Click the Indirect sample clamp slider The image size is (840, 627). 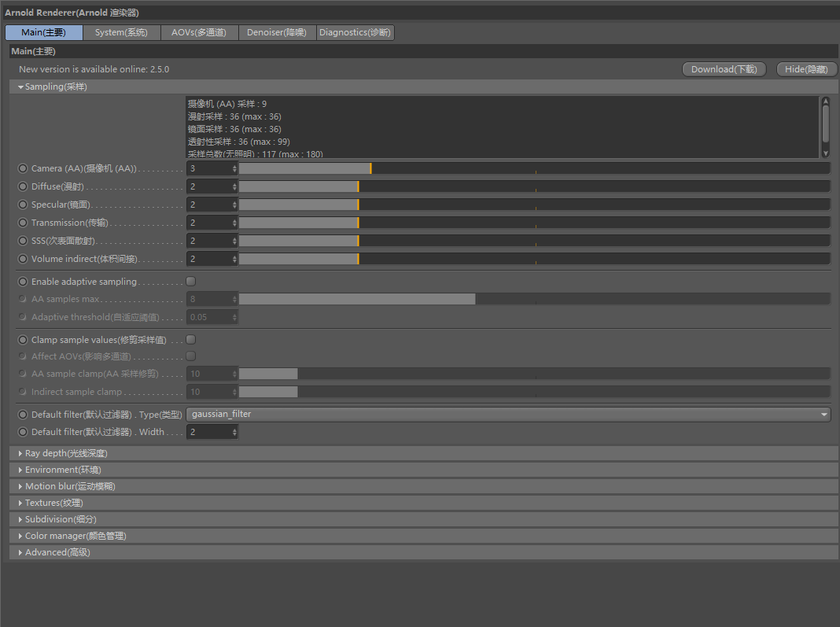(535, 392)
